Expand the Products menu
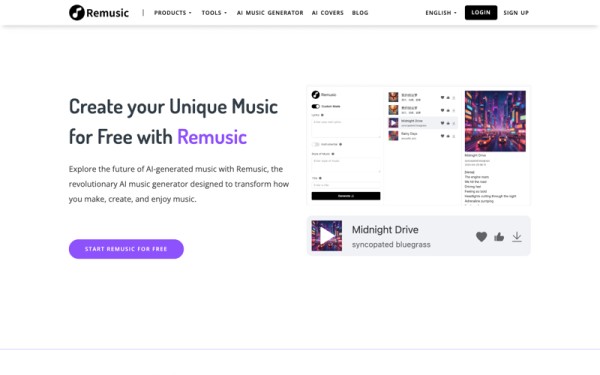600x375 pixels. 173,13
